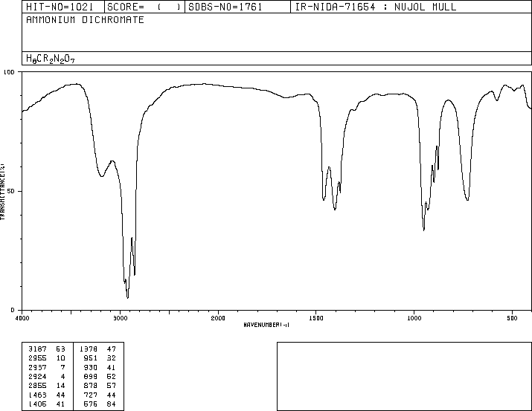
Task: Click peak table value 727
Action: [x=91, y=395]
